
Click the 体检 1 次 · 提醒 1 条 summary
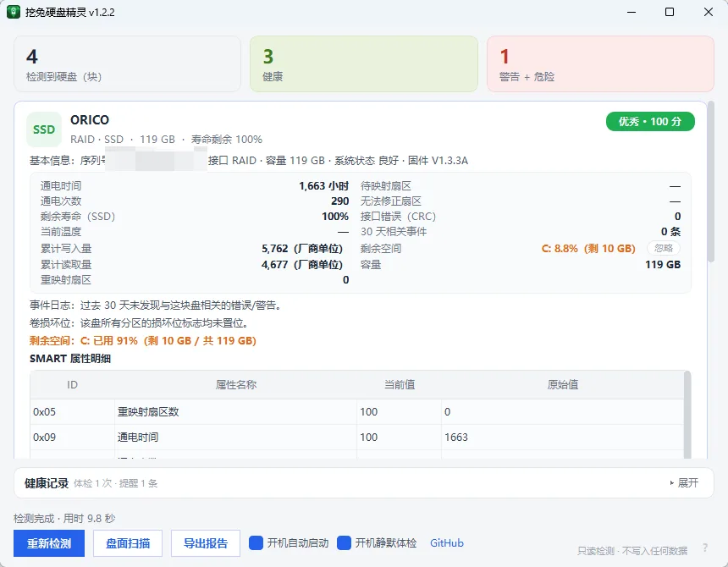[116, 483]
